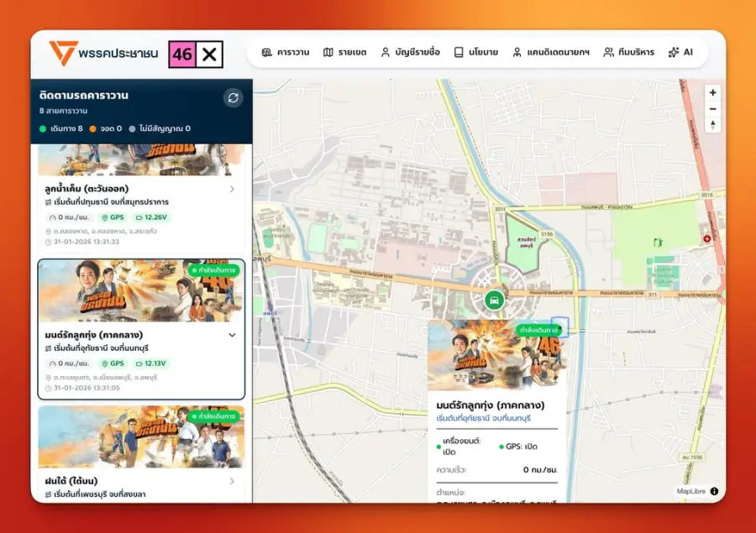Screen dimensions: 756x533
Task: Open the ทีมบริหาร menu item
Action: click(628, 52)
